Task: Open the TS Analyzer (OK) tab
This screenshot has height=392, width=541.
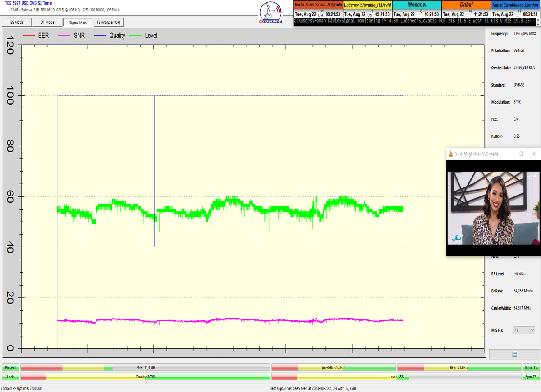Action: tap(108, 22)
